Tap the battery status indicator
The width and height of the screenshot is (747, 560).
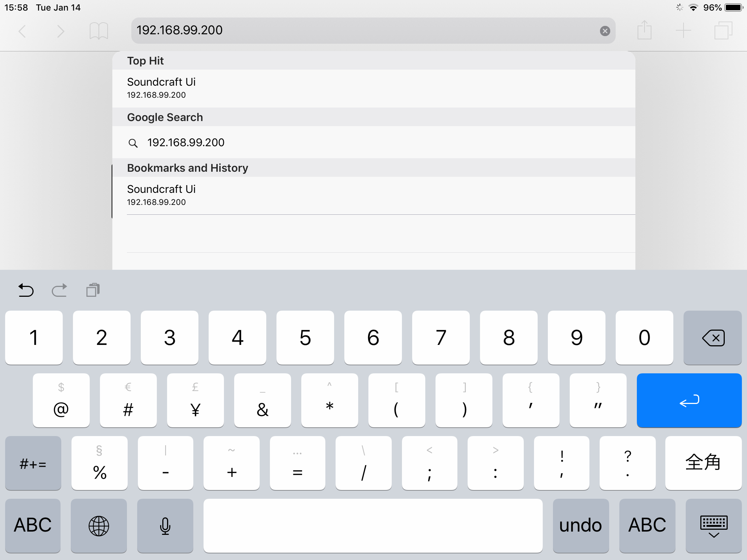pos(734,7)
